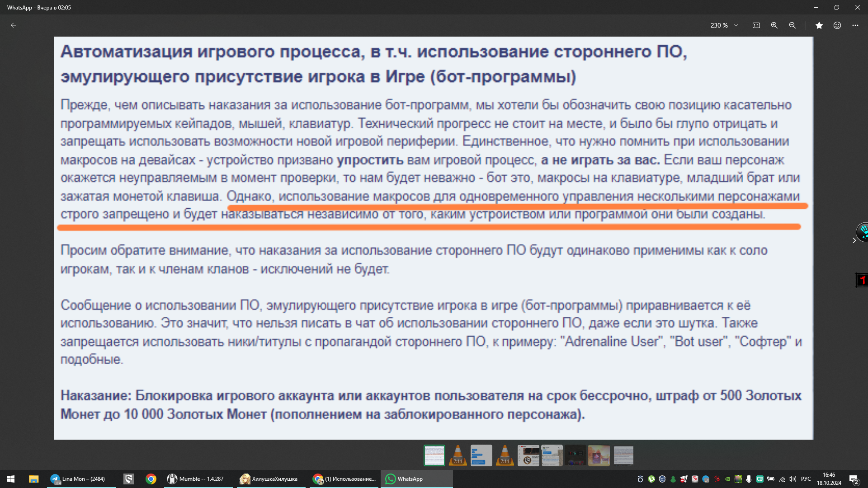Image resolution: width=868 pixels, height=488 pixels.
Task: Open the blue chat bubbles thumbnail
Action: [481, 455]
